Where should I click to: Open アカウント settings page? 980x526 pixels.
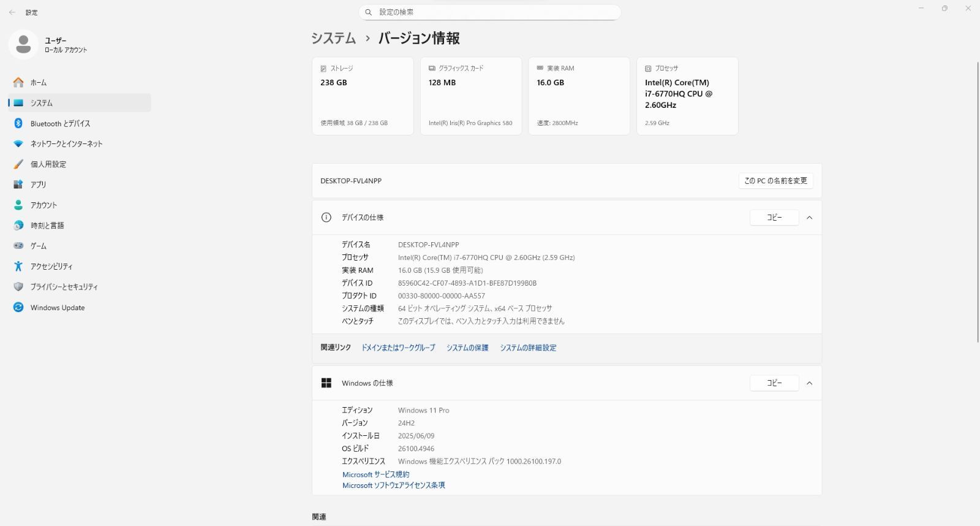point(80,205)
